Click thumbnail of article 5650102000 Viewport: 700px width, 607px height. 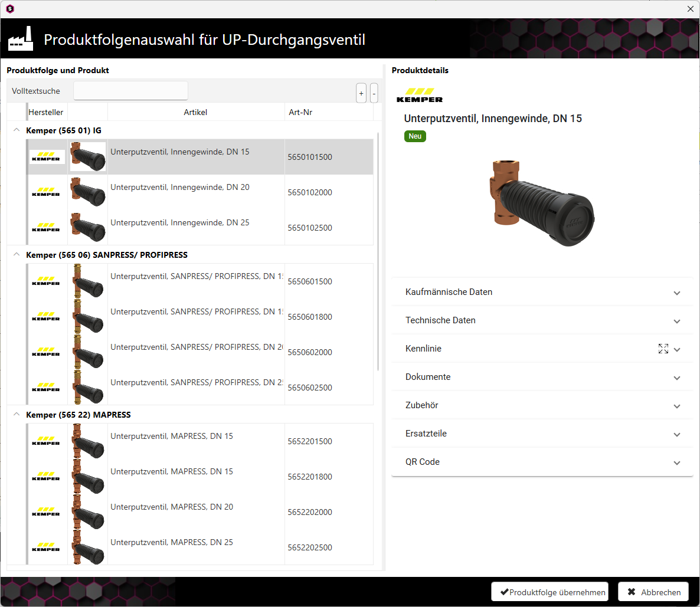[x=88, y=192]
